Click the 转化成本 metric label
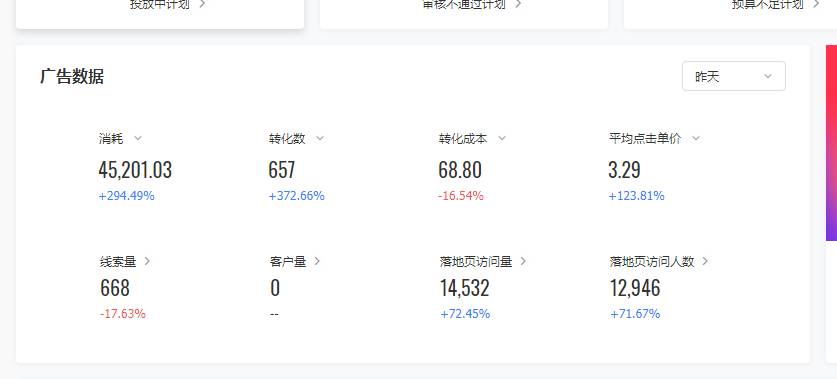Viewport: 837px width, 379px height. coord(463,139)
